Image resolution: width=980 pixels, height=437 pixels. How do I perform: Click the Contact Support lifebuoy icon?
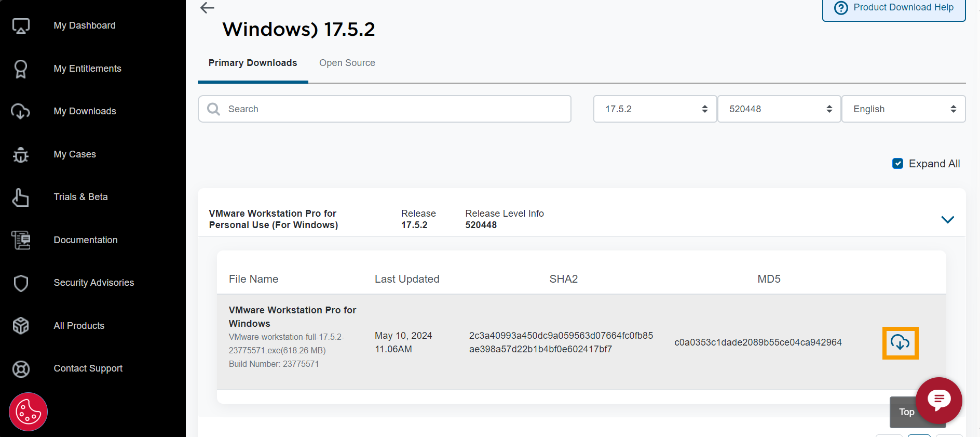point(21,368)
